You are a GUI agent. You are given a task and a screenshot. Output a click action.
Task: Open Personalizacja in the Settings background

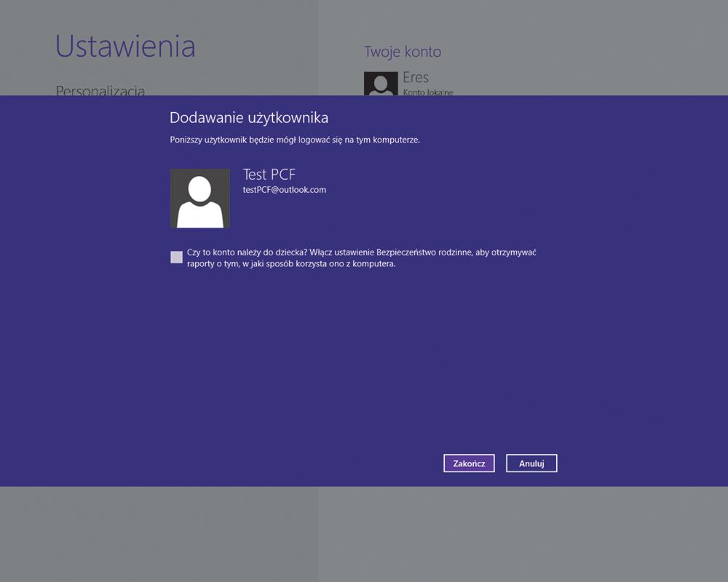coord(100,90)
